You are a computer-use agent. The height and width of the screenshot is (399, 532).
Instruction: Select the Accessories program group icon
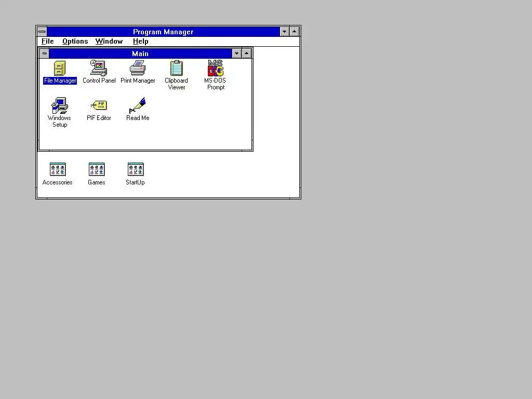coord(58,170)
